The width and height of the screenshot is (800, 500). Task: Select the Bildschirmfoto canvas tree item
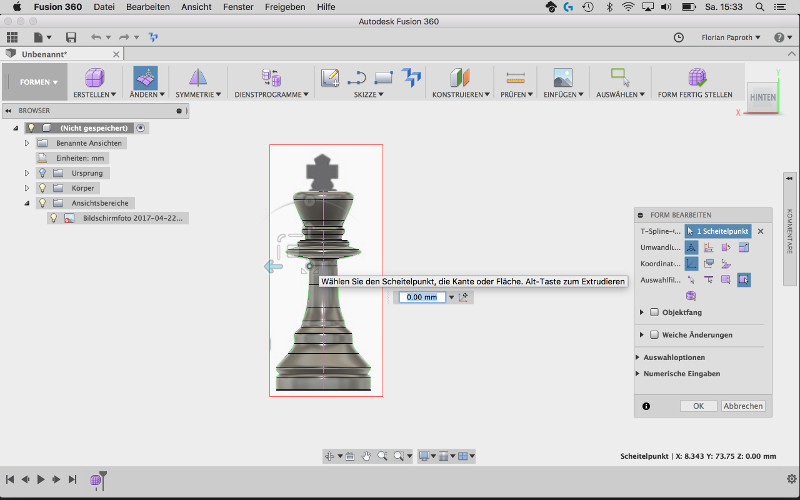click(134, 217)
